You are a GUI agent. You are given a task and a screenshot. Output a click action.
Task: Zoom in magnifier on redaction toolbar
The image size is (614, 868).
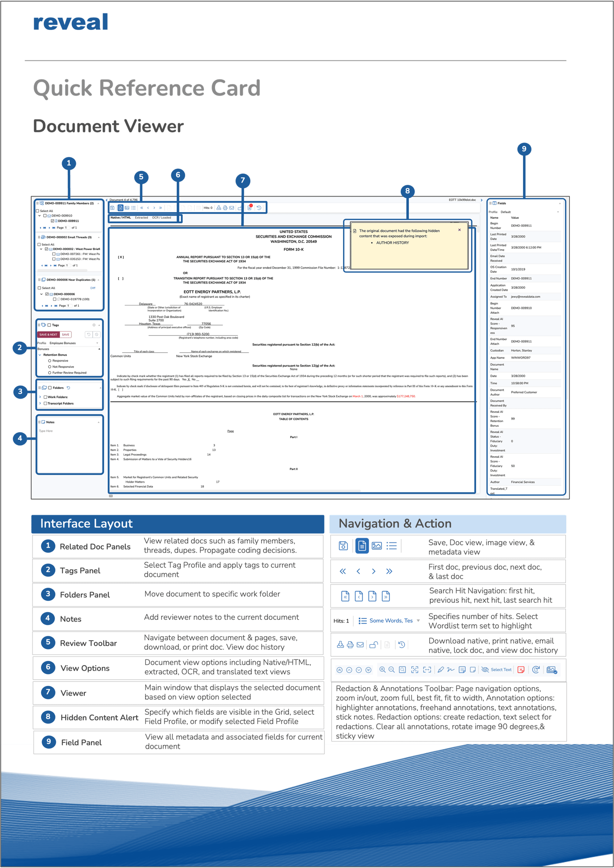click(382, 669)
